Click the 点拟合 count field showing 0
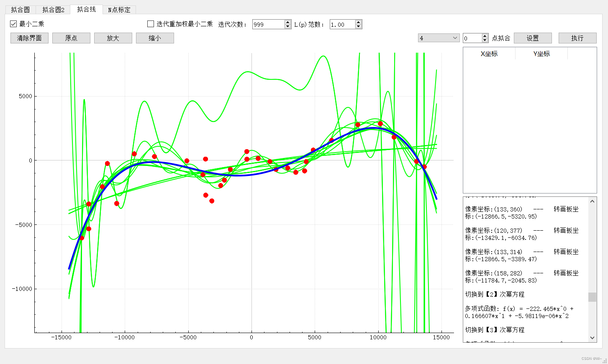Viewport: 608px width, 364px height. (472, 38)
